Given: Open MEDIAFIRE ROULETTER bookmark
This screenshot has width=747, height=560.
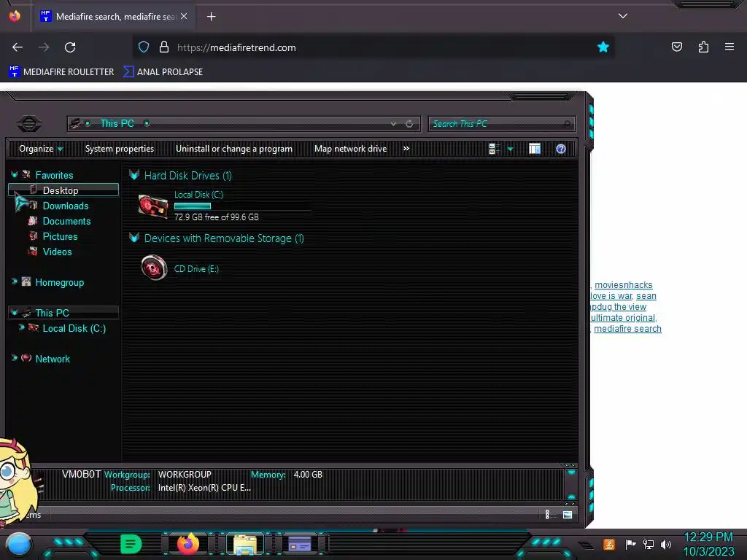Looking at the screenshot, I should tap(61, 72).
